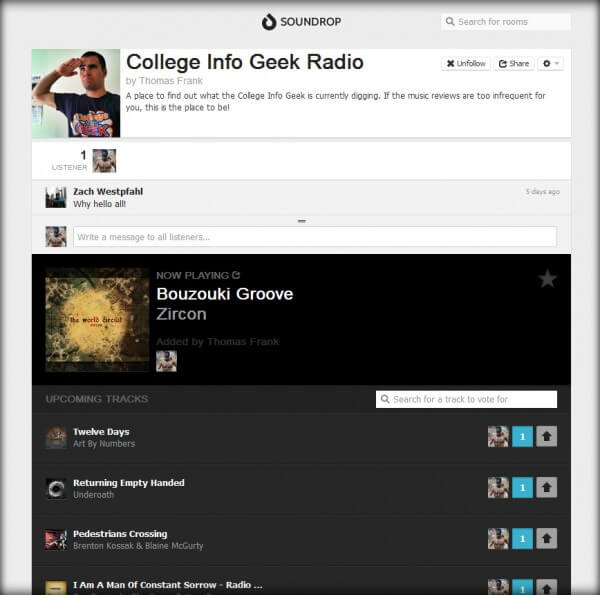Click the Returning Empty Handed album thumbnail

(x=56, y=488)
